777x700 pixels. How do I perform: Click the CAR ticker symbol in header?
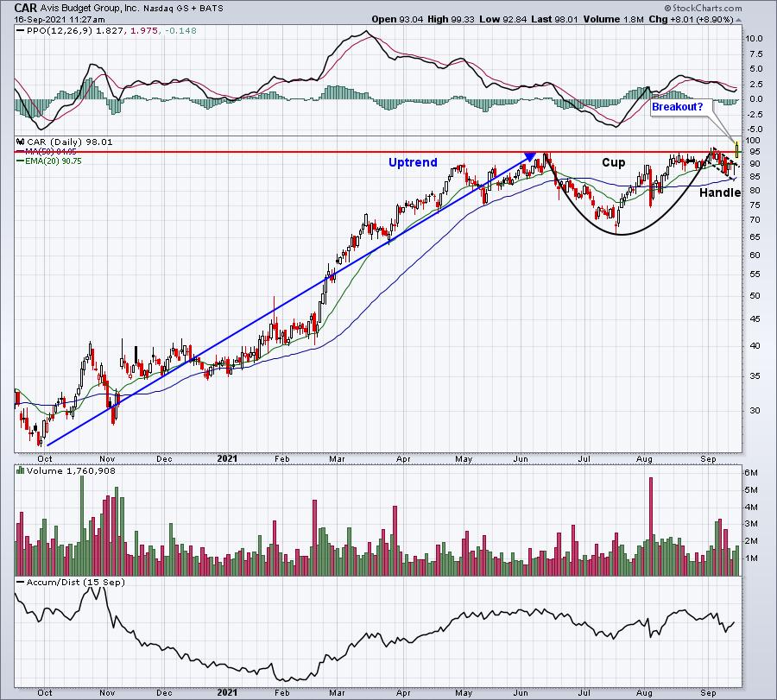coord(25,8)
